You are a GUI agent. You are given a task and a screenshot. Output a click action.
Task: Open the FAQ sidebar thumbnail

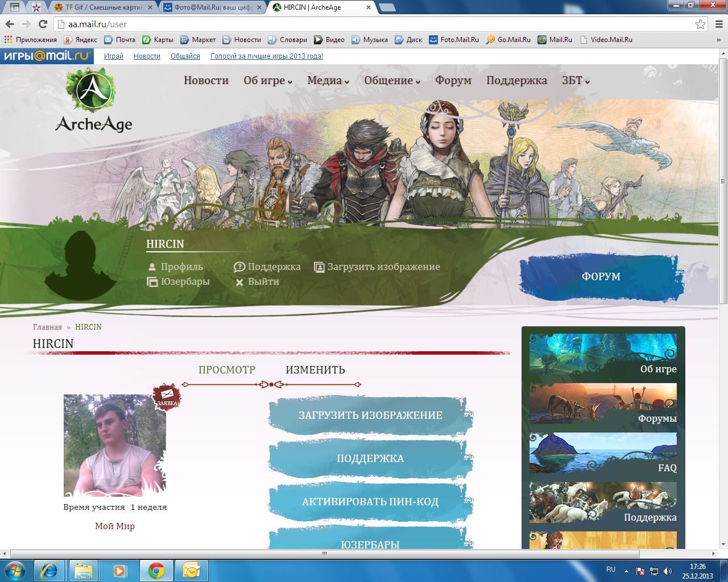603,454
